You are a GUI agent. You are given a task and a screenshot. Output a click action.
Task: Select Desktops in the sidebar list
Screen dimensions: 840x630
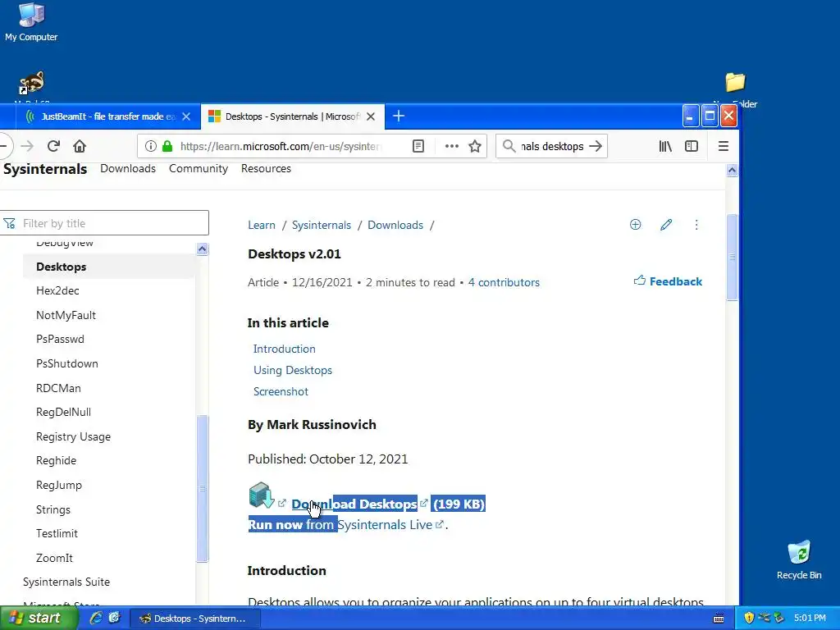point(61,267)
